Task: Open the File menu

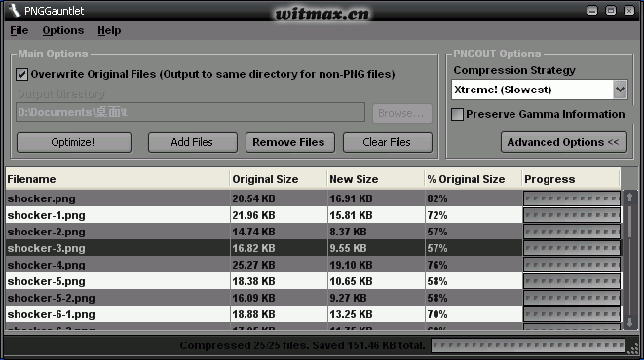Action: click(x=19, y=31)
